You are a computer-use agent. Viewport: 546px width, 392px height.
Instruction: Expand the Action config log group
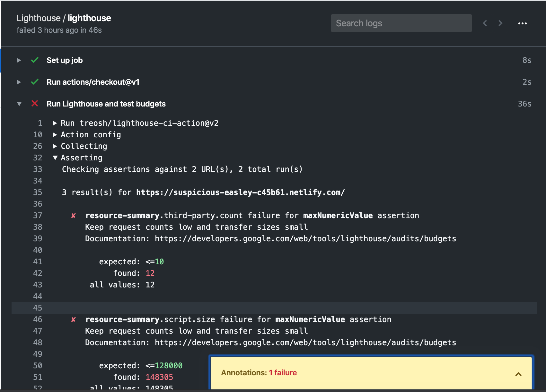point(55,135)
